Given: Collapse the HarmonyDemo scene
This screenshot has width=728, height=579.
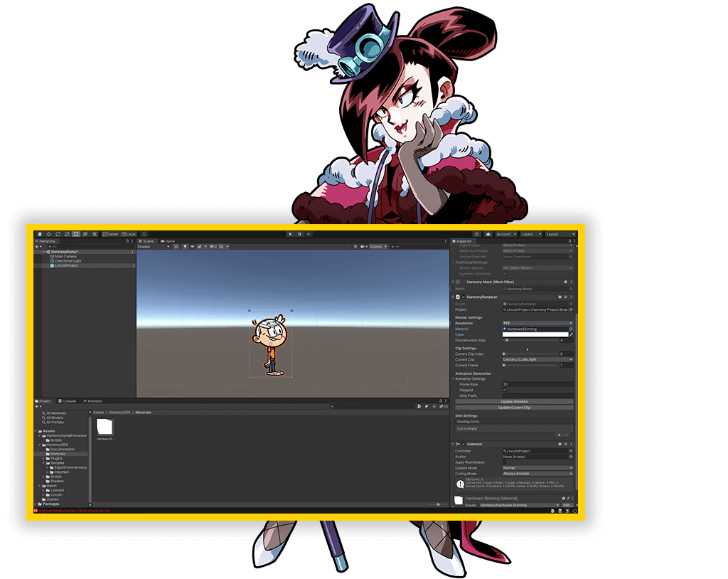Looking at the screenshot, I should click(45, 252).
